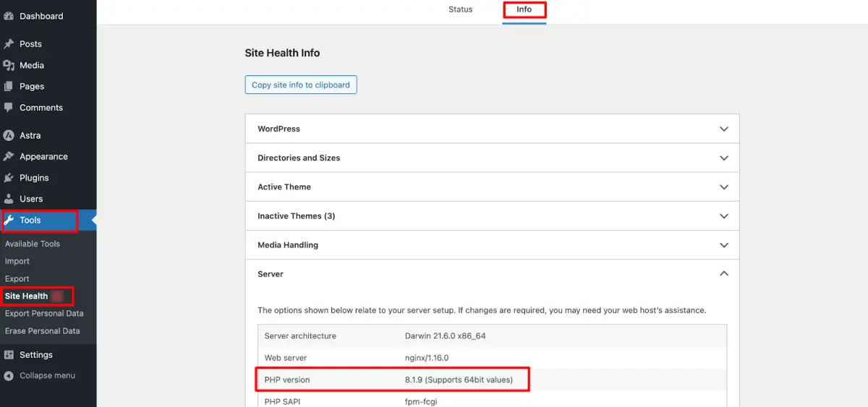Collapse the Server section chevron
Viewport: 868px width, 407px height.
pos(724,274)
